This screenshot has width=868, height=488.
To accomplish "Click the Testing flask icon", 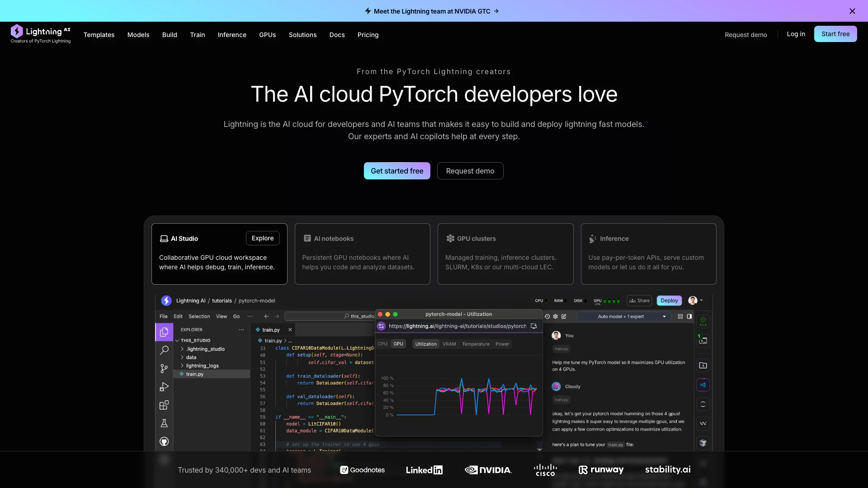I will click(x=164, y=423).
